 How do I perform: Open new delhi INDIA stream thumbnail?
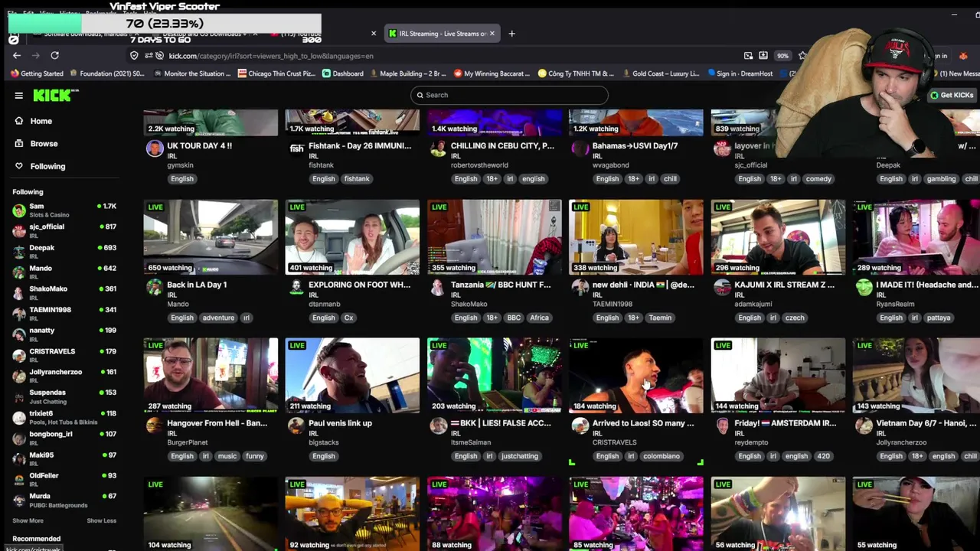pos(635,236)
